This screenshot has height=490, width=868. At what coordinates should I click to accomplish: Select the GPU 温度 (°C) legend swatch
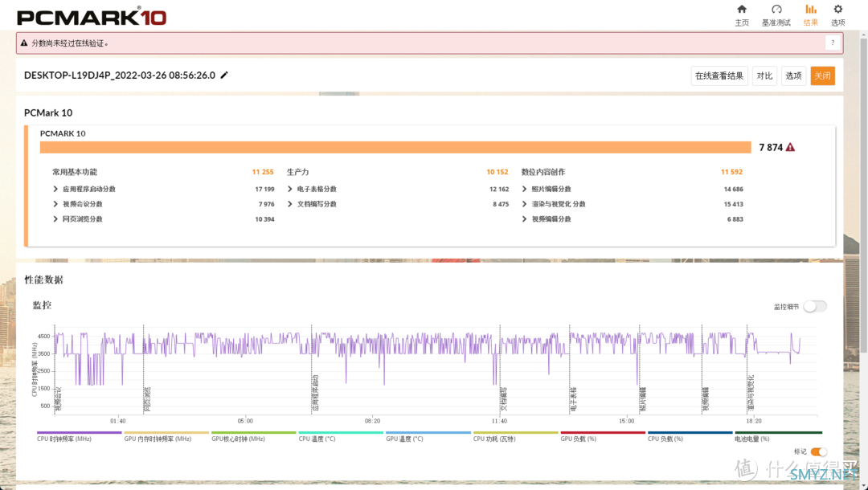pos(428,432)
